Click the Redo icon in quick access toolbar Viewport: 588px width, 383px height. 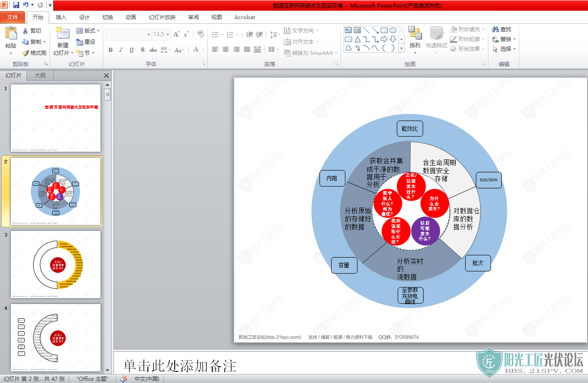(x=40, y=5)
